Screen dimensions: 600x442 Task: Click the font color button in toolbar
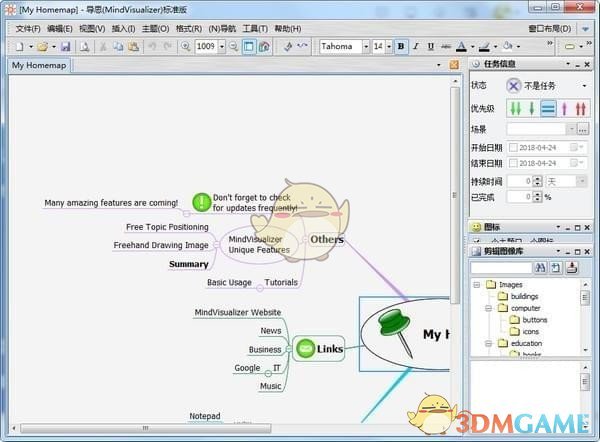click(x=461, y=46)
